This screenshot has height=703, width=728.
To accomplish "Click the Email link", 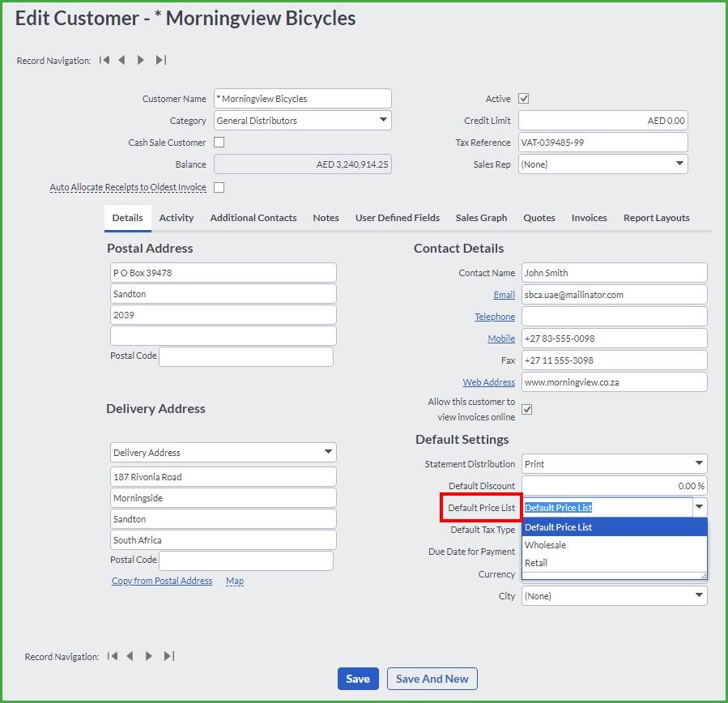I will pyautogui.click(x=504, y=295).
